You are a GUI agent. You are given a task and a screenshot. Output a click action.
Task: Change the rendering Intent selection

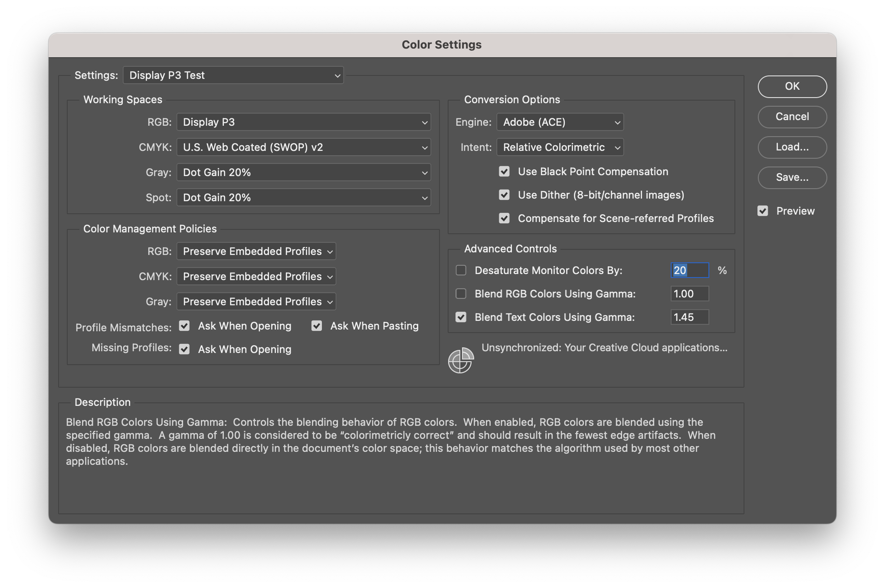[560, 147]
